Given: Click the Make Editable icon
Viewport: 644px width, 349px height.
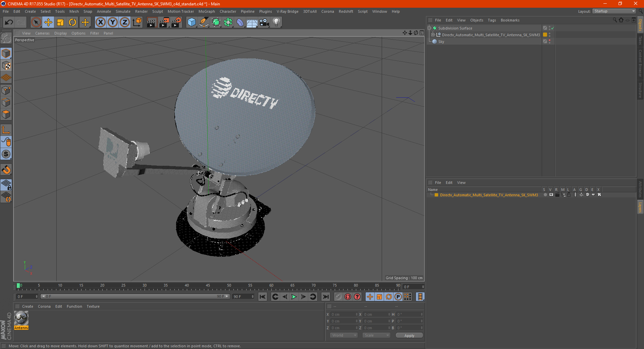Looking at the screenshot, I should pyautogui.click(x=6, y=38).
